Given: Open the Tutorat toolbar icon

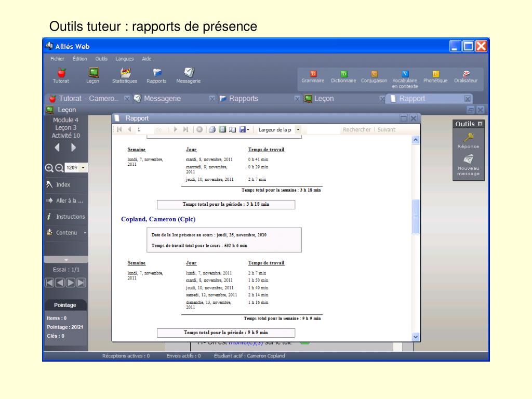Looking at the screenshot, I should [x=61, y=76].
